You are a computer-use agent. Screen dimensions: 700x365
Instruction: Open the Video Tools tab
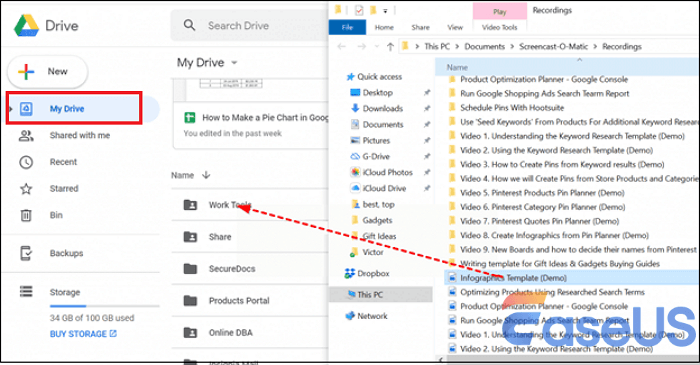tap(500, 27)
